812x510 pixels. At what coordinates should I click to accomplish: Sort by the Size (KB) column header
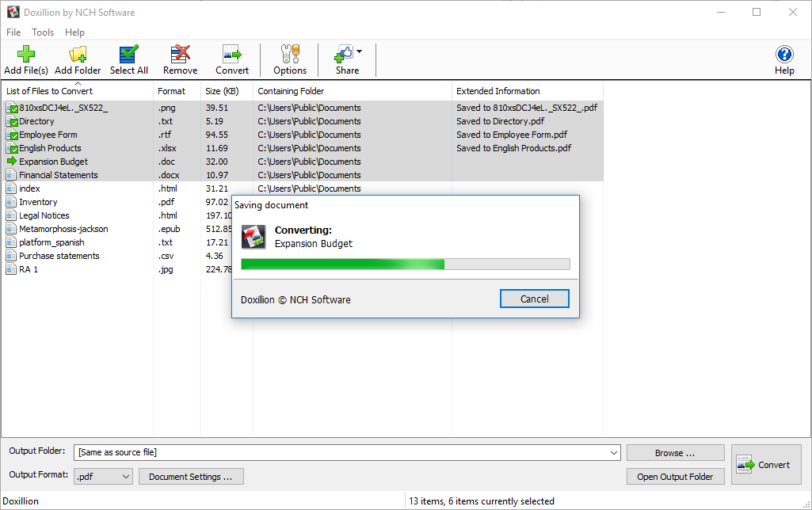227,91
